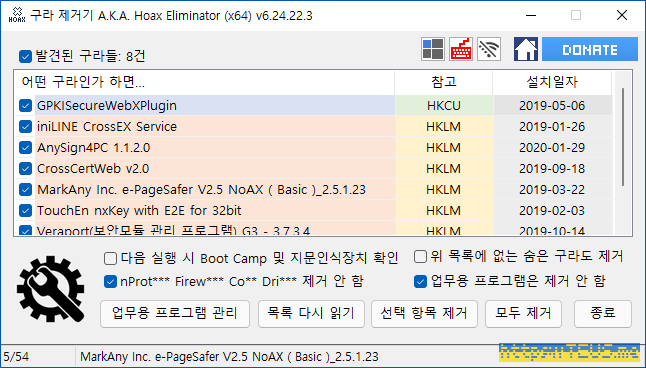The height and width of the screenshot is (368, 646).
Task: Click the date 2019-09-18
Action: pyautogui.click(x=552, y=169)
